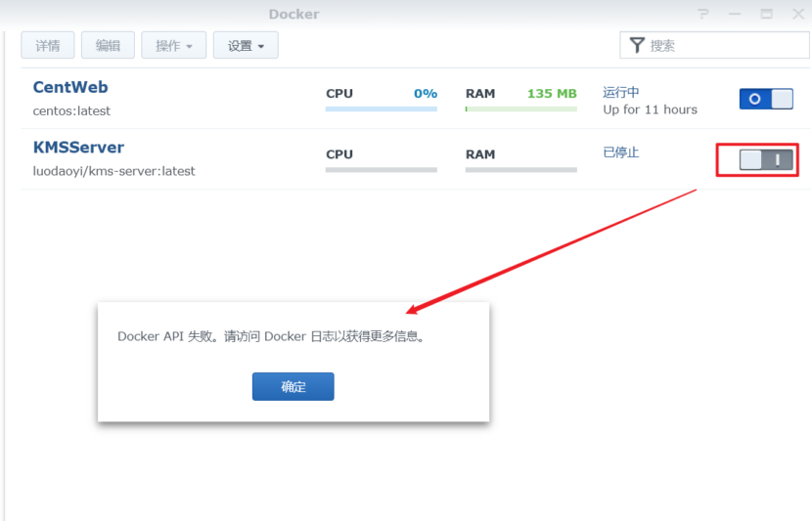Click the funnel filter icon in search
This screenshot has height=521, width=812.
(637, 45)
